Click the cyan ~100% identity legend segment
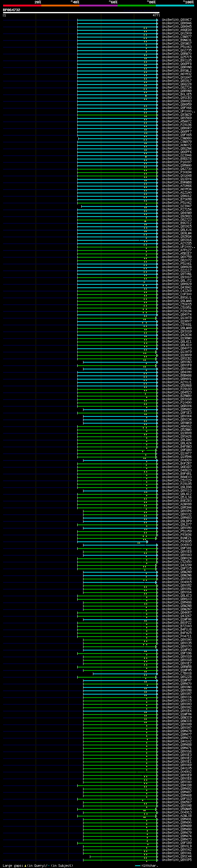 point(175,6)
